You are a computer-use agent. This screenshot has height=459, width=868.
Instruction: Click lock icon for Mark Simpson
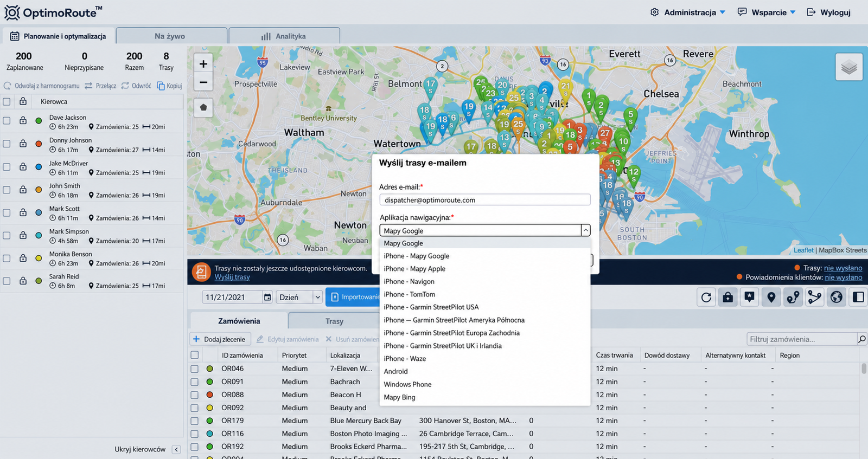click(23, 235)
